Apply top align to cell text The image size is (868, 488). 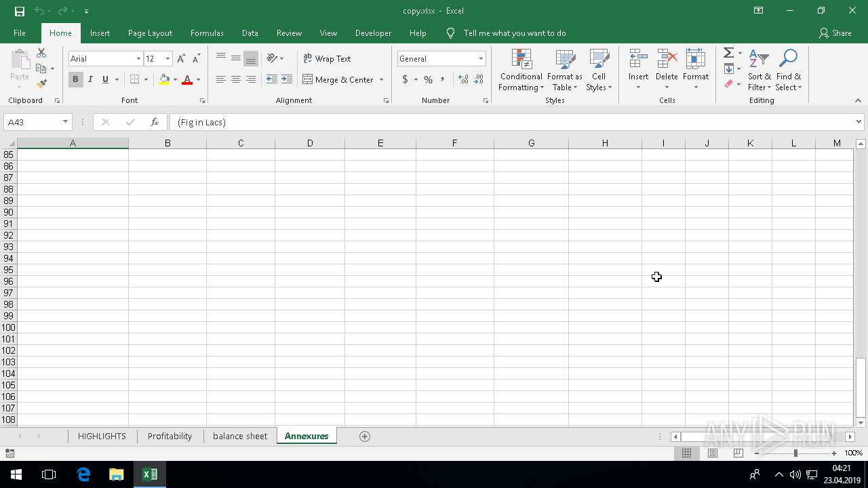tap(221, 58)
